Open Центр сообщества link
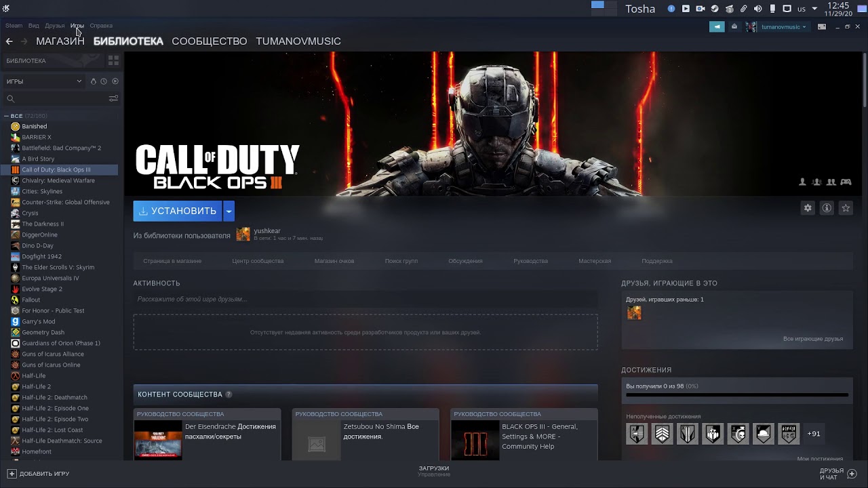Image resolution: width=868 pixels, height=488 pixels. point(258,261)
